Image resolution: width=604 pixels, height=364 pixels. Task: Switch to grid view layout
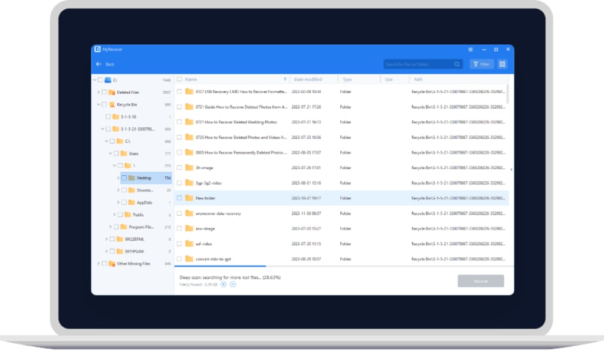pyautogui.click(x=502, y=64)
